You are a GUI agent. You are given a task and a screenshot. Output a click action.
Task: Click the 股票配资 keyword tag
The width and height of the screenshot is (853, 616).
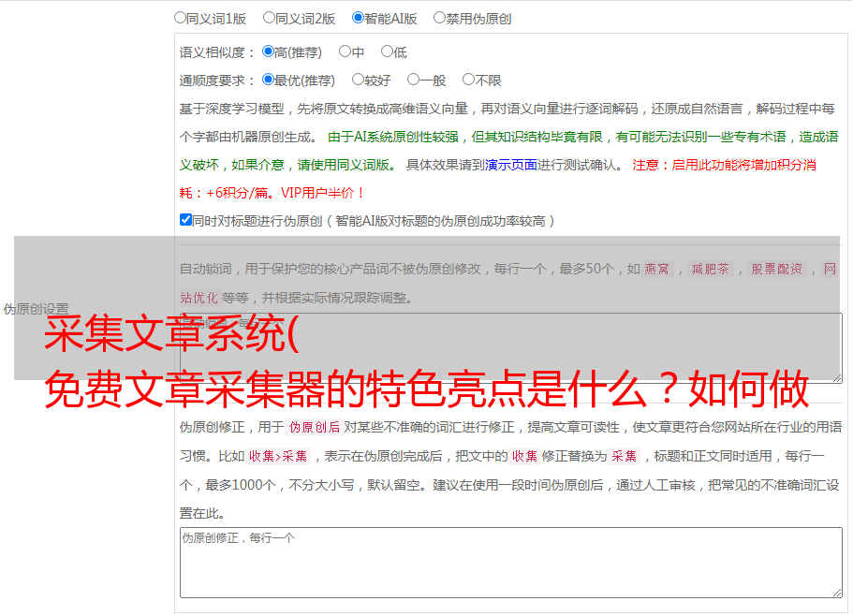(x=777, y=269)
